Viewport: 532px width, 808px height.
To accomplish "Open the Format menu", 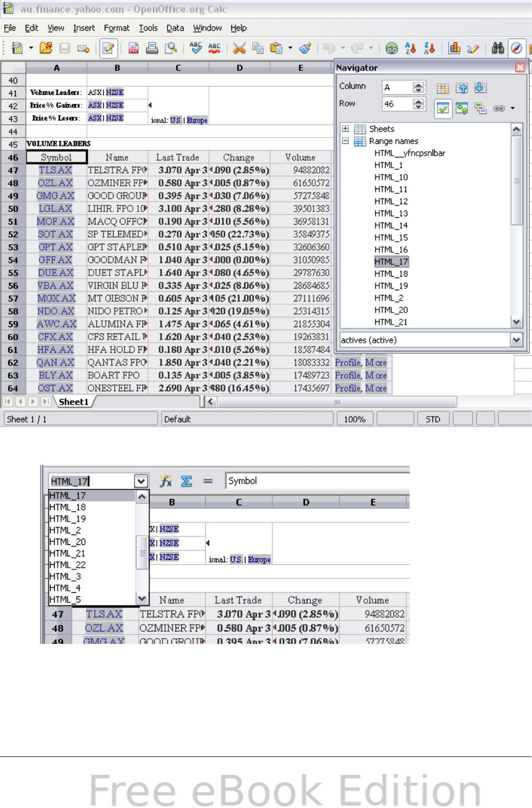I will pyautogui.click(x=117, y=28).
